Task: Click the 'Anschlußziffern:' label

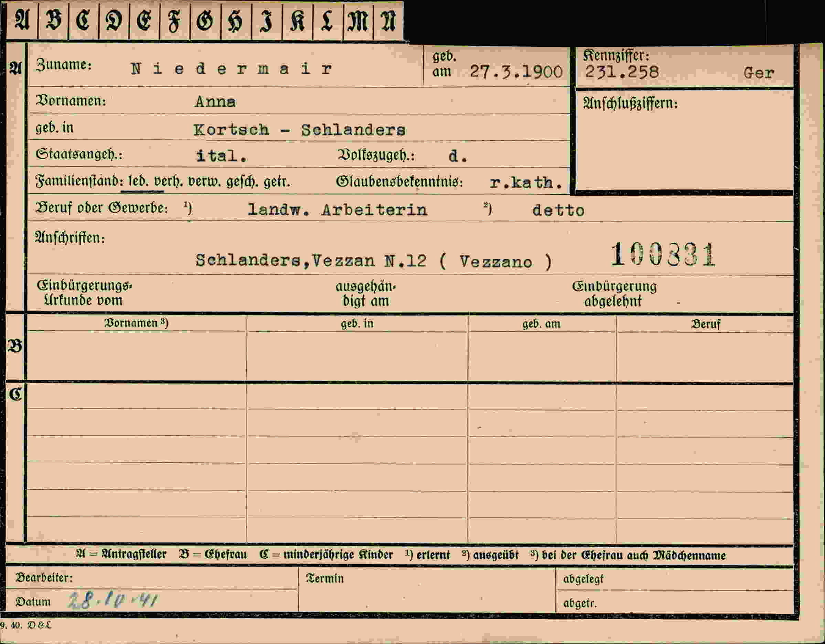Action: click(x=631, y=103)
